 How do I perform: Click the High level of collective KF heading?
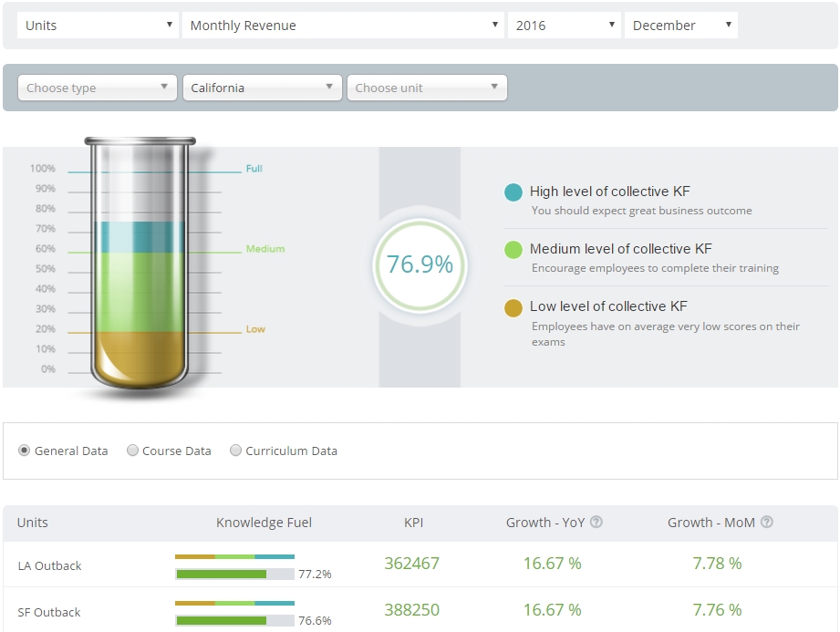pyautogui.click(x=609, y=192)
